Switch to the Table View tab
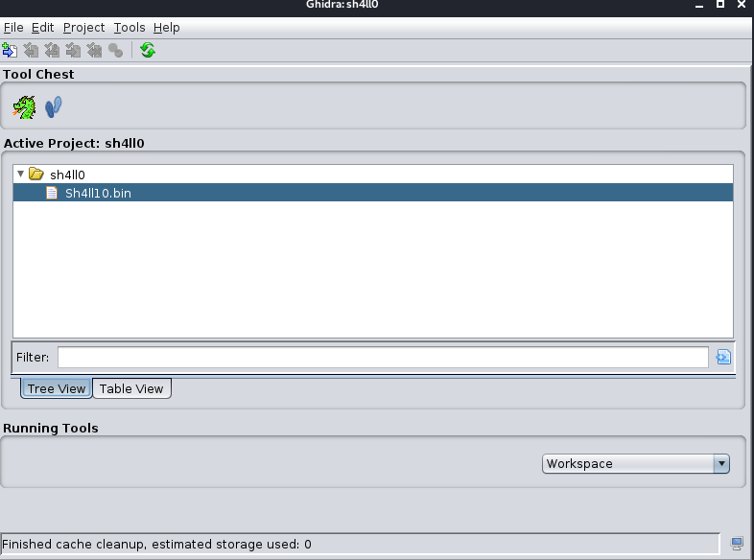 (131, 388)
